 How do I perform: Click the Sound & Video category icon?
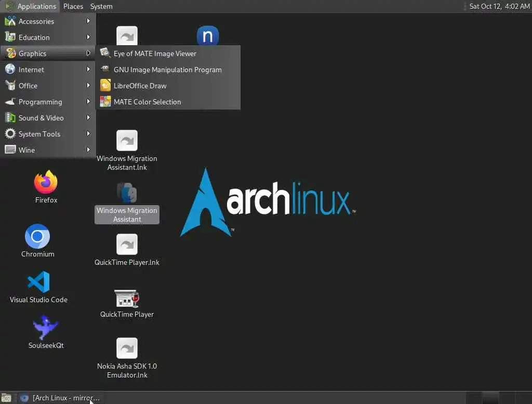pyautogui.click(x=10, y=117)
